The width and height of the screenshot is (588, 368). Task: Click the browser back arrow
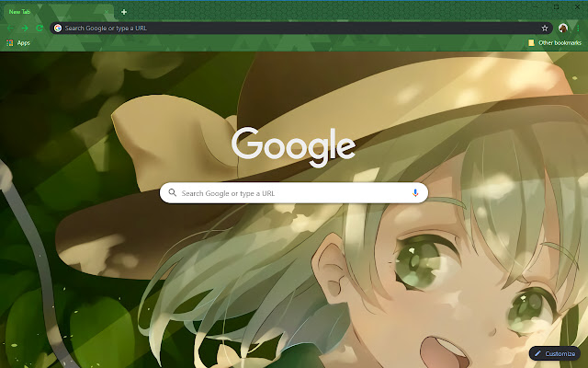point(10,29)
